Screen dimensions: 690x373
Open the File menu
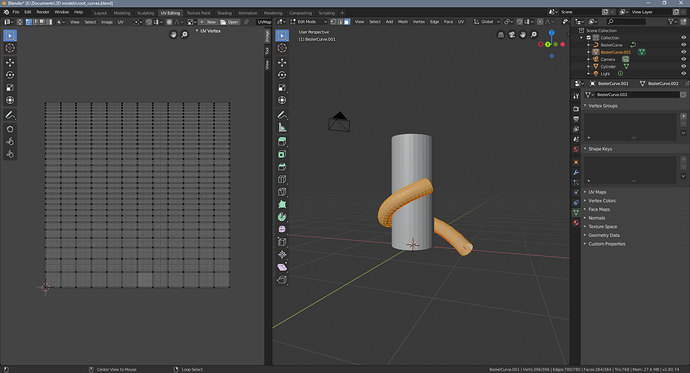coord(16,12)
